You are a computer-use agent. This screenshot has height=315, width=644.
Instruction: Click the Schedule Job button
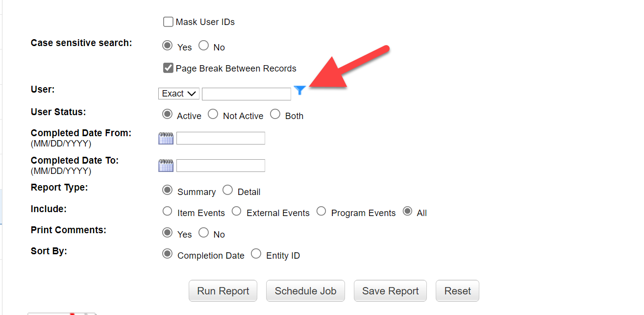[x=305, y=291]
